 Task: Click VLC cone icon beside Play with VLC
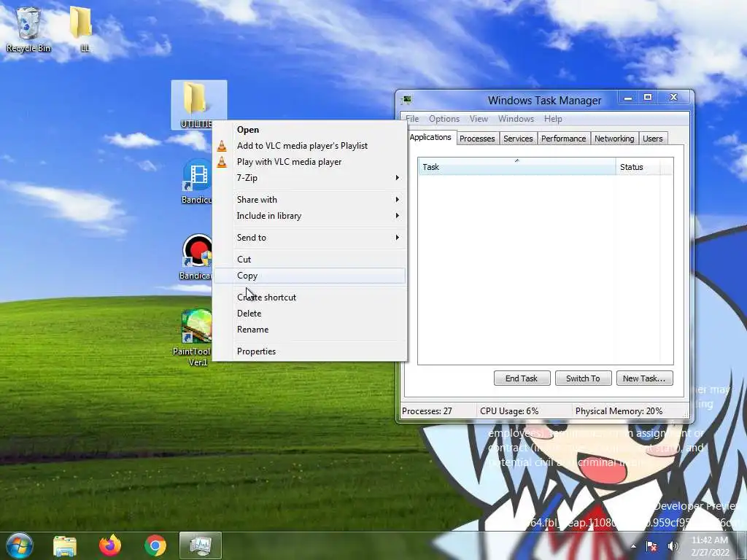tap(222, 162)
